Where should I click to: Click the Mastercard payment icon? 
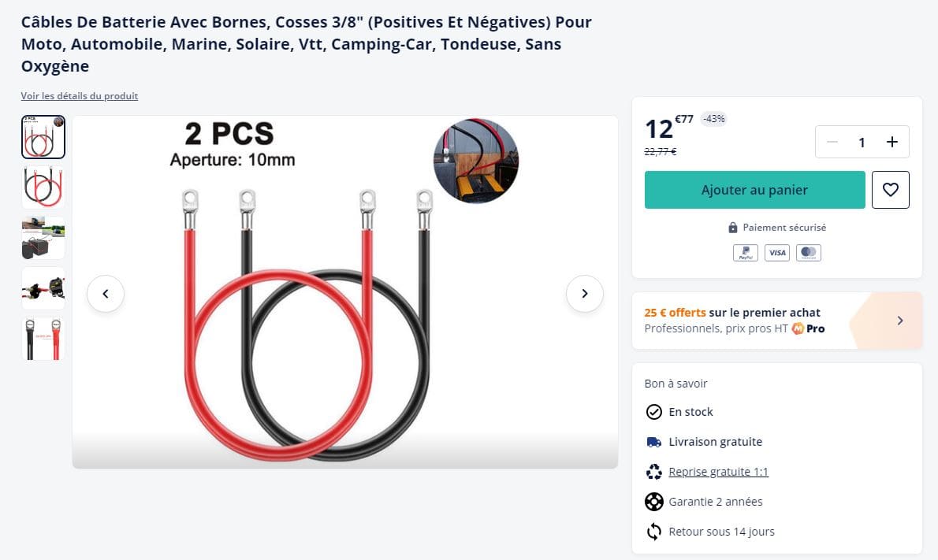[x=808, y=253]
